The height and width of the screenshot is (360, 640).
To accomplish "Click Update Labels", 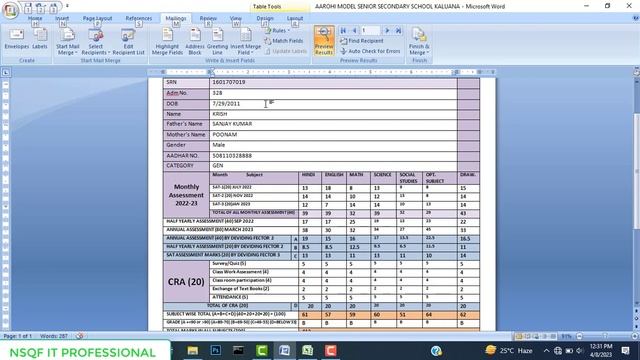I will point(285,51).
